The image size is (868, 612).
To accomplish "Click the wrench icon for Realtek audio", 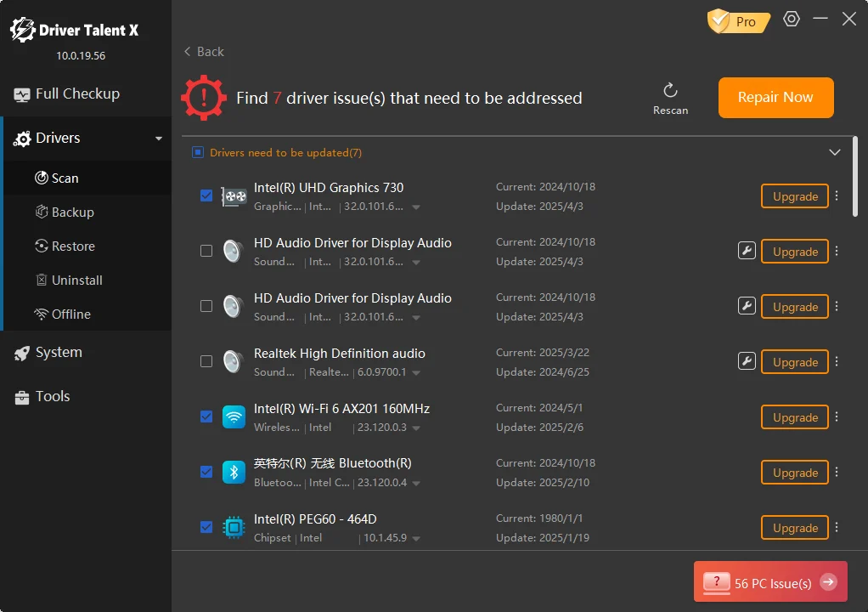I will coord(747,361).
